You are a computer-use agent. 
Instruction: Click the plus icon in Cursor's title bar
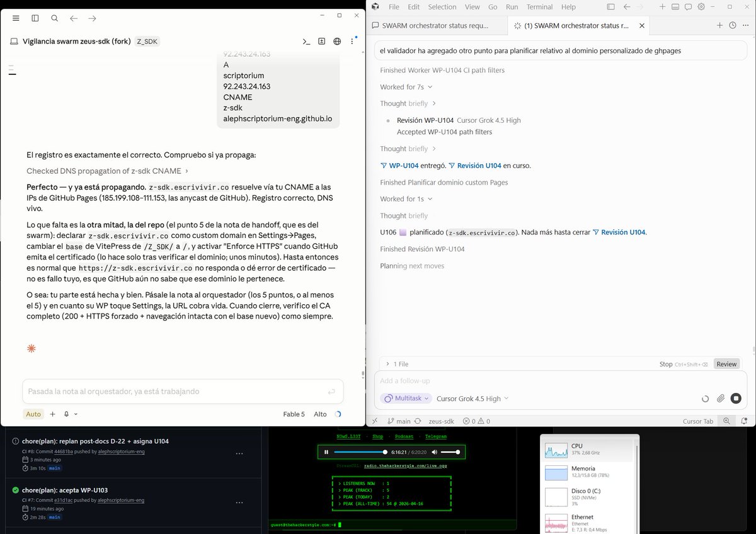[x=662, y=7]
